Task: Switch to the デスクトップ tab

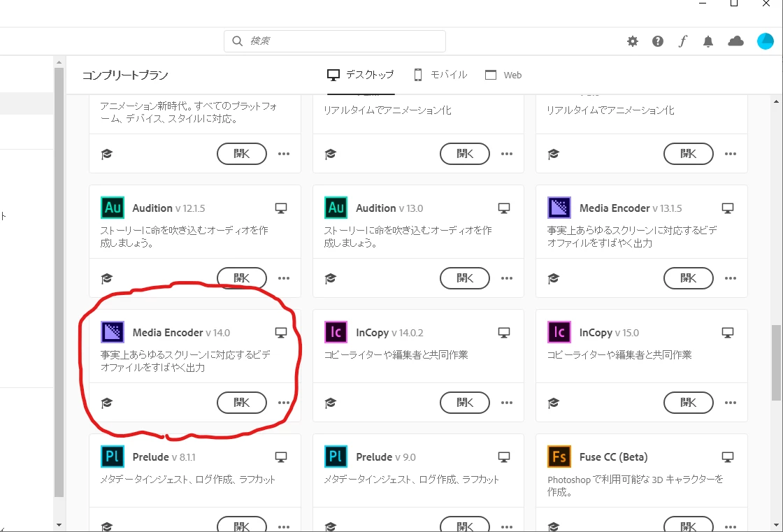Action: click(361, 75)
